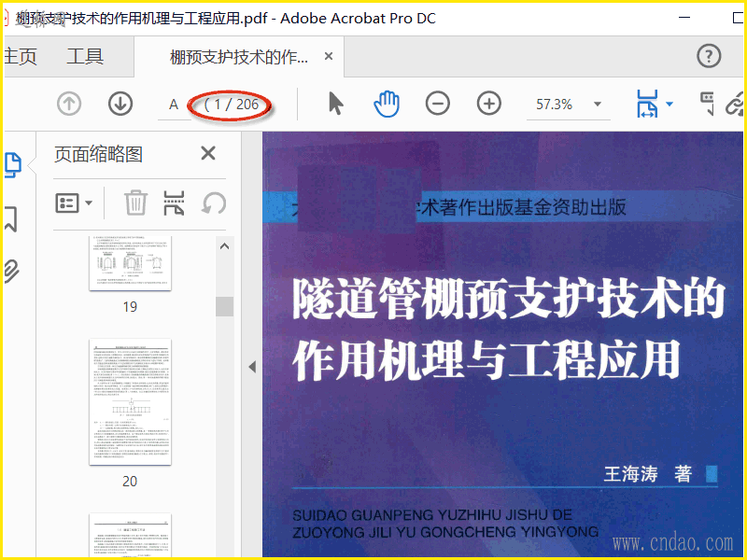This screenshot has width=747, height=560.
Task: Select the 棚预支护技术的作... document tab
Action: tap(239, 57)
